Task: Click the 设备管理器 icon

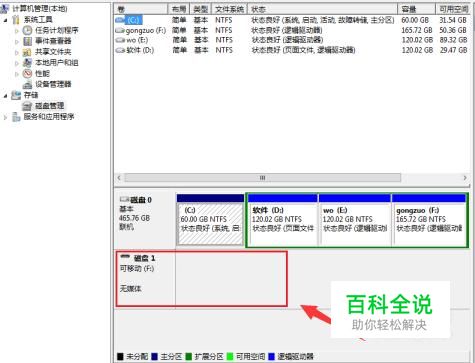Action: coord(27,84)
